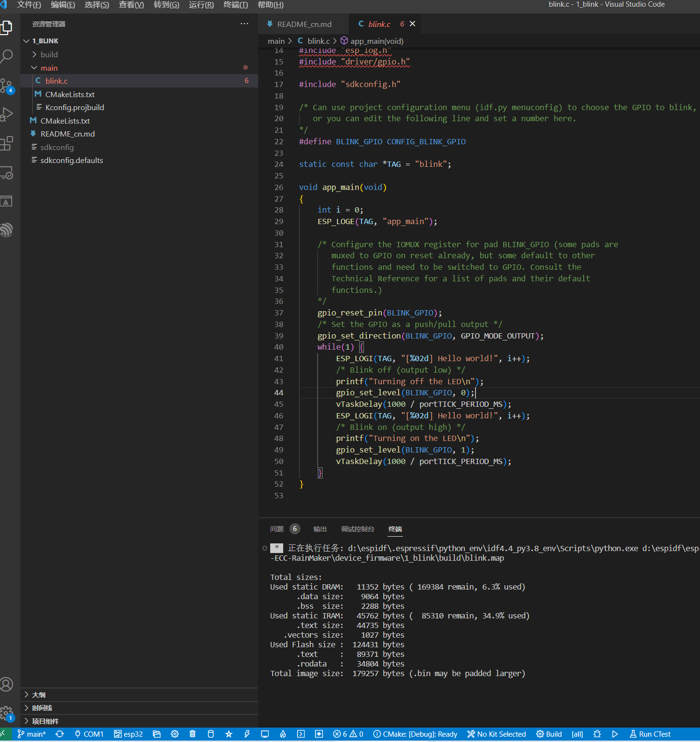Image resolution: width=700 pixels, height=742 pixels.
Task: Open the Manage gear icon in activity bar
Action: click(x=7, y=713)
